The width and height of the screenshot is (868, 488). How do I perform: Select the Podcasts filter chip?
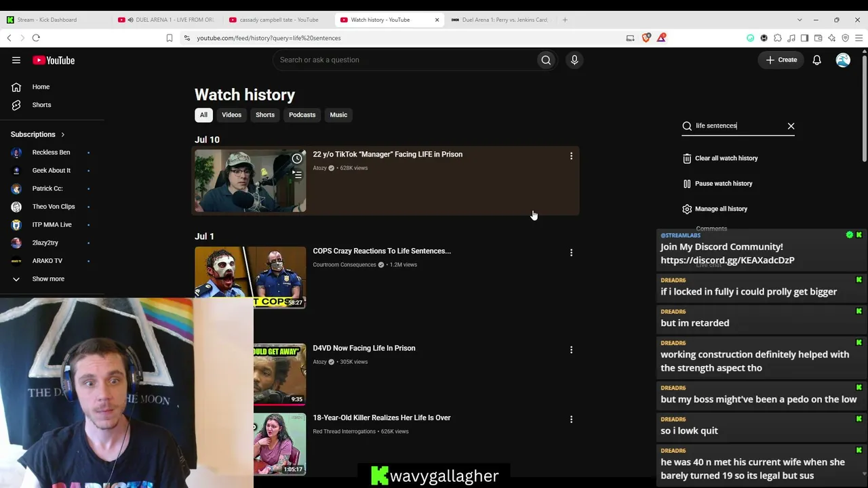[x=302, y=115]
